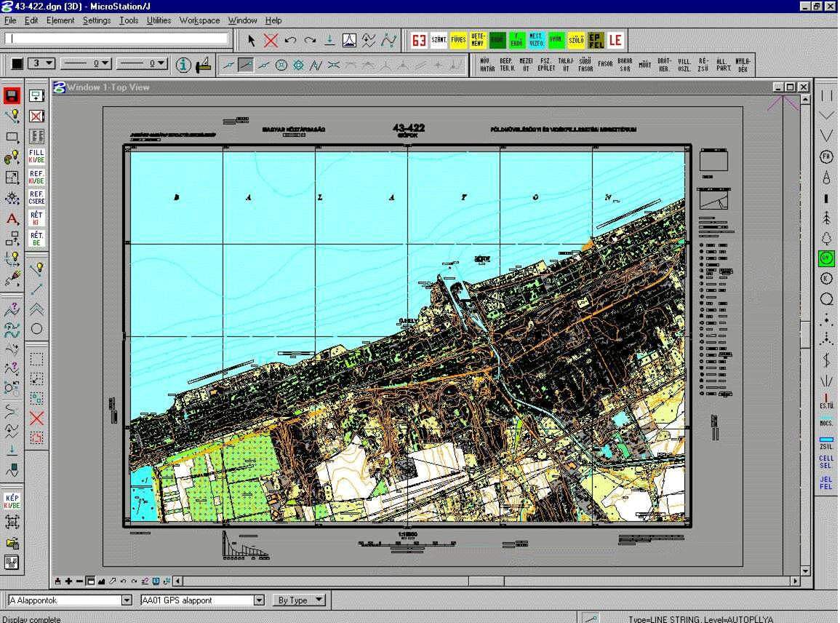840x623 pixels.
Task: Toggle FILL KI/BE fill display
Action: [36, 156]
